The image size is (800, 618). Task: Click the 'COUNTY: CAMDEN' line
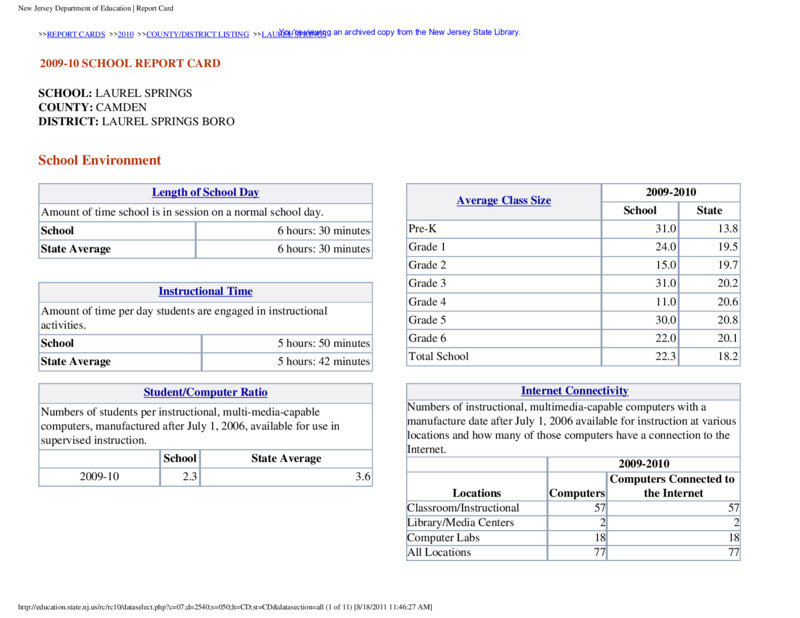(x=92, y=107)
